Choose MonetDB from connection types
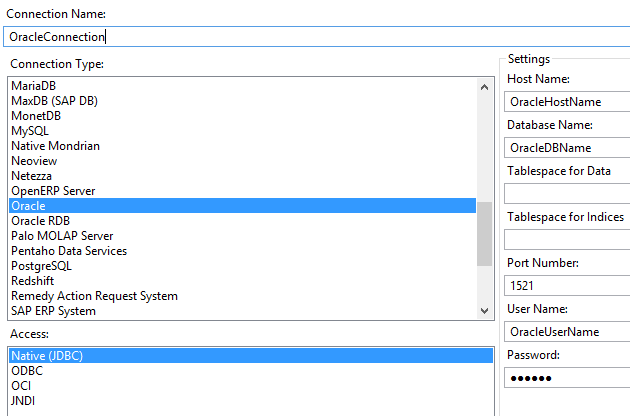The image size is (630, 416). pos(242,116)
